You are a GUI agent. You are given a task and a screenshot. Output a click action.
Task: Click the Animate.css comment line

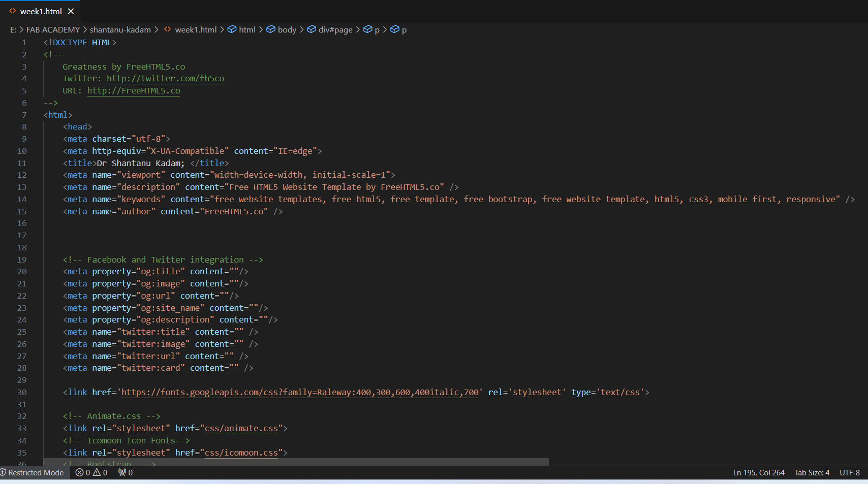[x=112, y=416]
